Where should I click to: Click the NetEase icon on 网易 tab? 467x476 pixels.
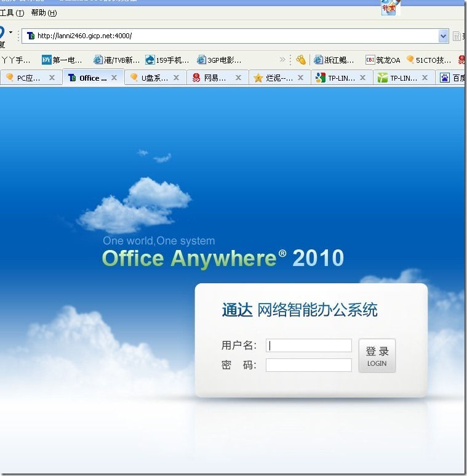196,78
